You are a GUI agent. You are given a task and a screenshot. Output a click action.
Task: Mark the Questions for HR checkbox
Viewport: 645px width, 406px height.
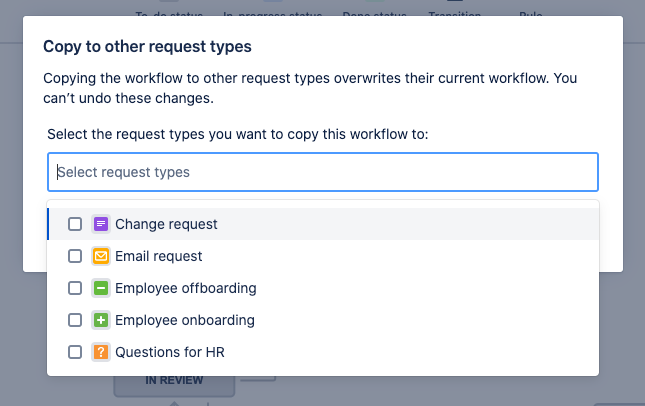pos(75,352)
